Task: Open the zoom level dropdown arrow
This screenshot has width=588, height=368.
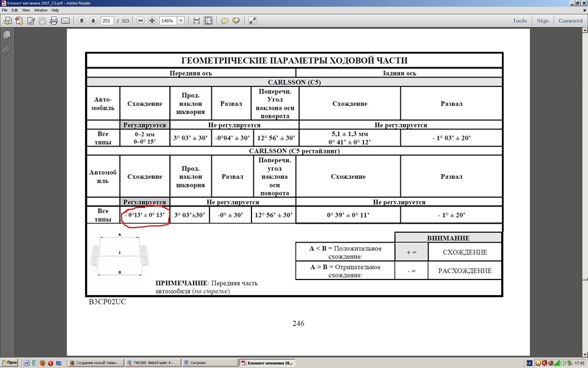Action: coord(181,21)
